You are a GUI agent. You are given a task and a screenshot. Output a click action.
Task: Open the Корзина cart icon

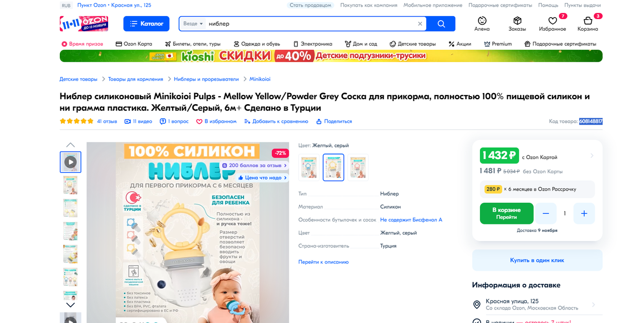588,21
